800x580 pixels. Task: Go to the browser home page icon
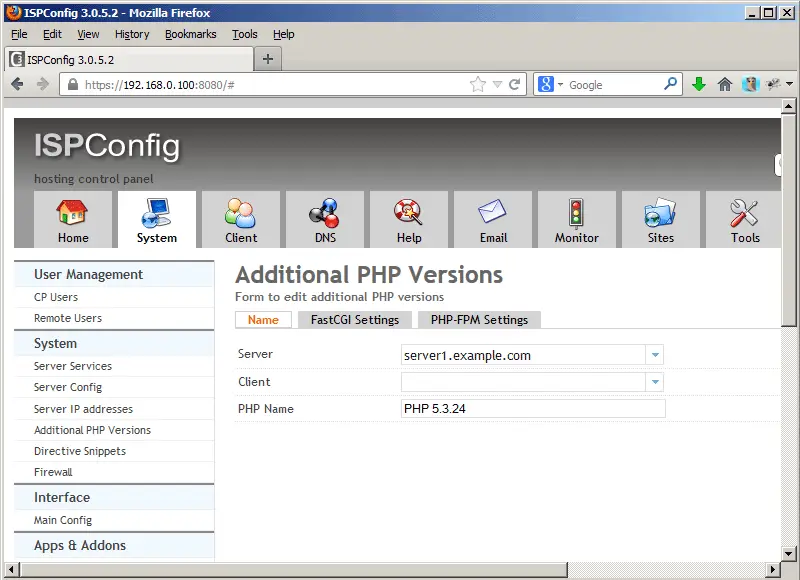click(724, 84)
